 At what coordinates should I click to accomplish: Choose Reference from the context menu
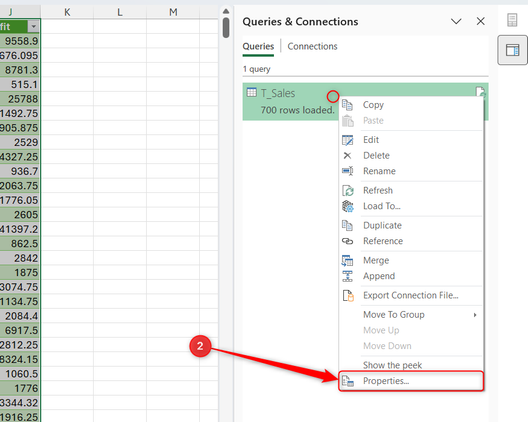tap(411, 241)
